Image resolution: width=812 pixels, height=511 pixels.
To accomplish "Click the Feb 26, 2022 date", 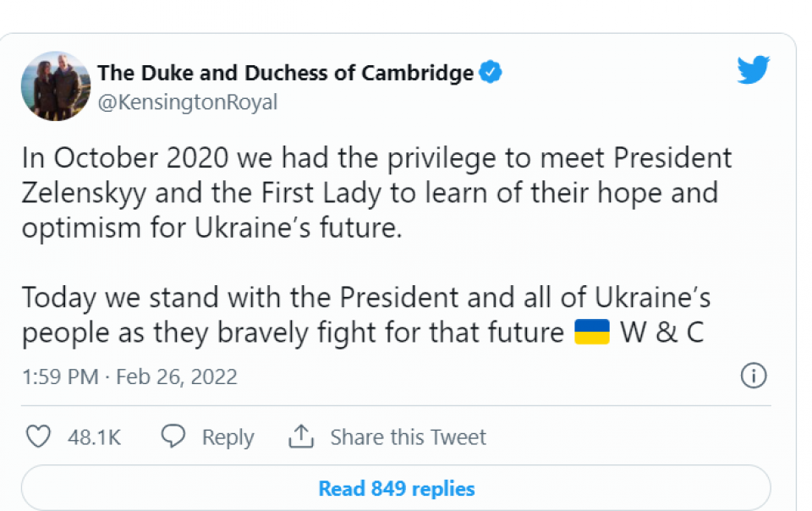I will tap(176, 376).
